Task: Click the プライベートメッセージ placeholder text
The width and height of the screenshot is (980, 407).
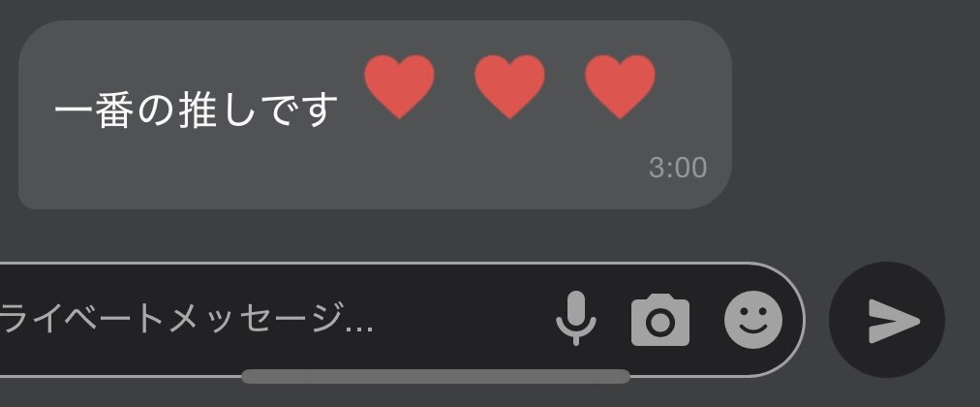Action: (x=186, y=319)
